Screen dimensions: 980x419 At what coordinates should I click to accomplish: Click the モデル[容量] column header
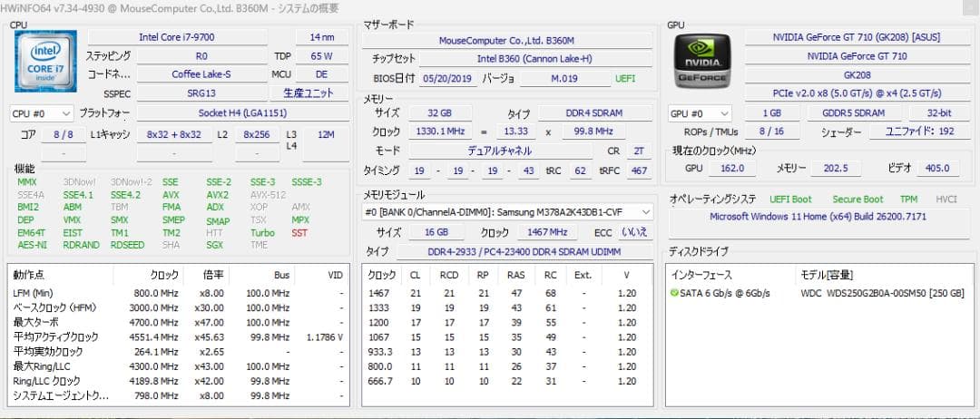827,276
